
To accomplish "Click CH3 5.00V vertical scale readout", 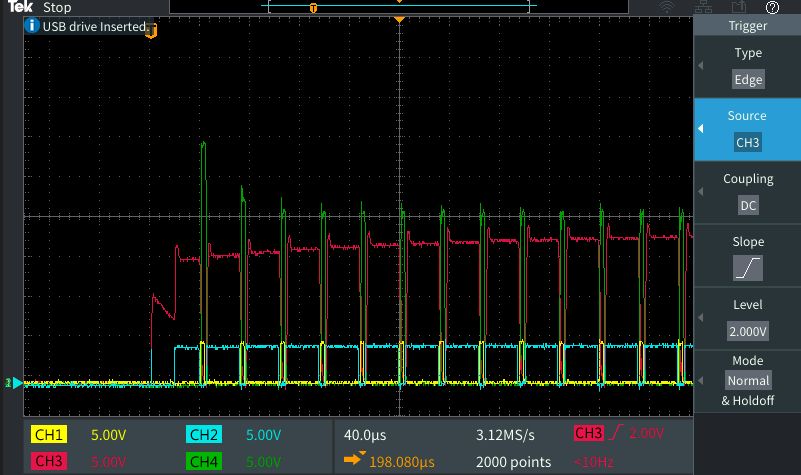I will 108,462.
